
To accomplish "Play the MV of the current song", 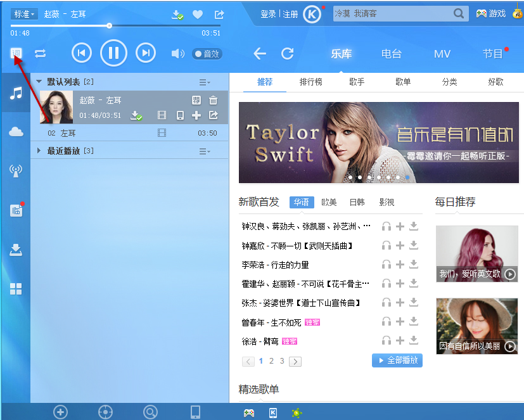I will (162, 115).
